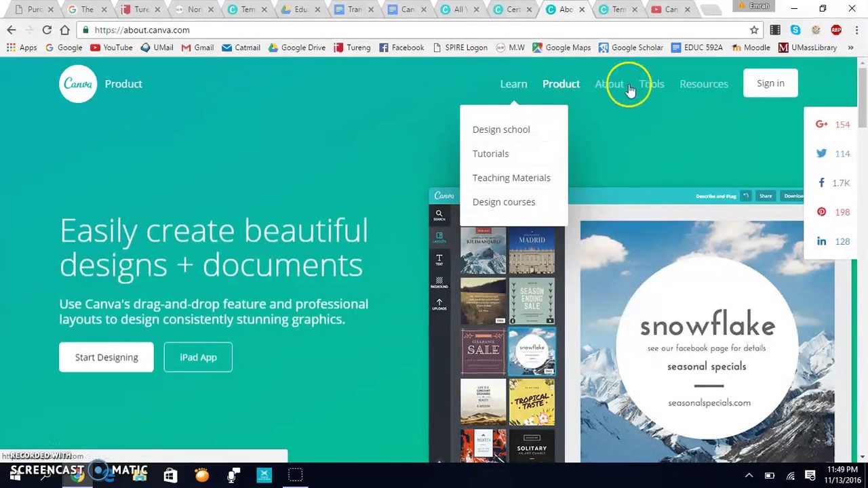This screenshot has height=488, width=868.
Task: Open the YouTube bookmark
Action: pyautogui.click(x=111, y=47)
